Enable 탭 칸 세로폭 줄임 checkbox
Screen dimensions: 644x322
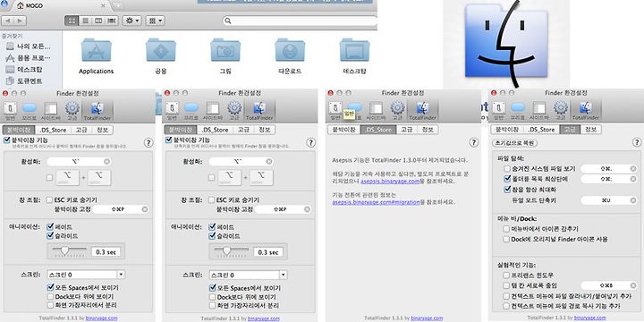tap(507, 285)
